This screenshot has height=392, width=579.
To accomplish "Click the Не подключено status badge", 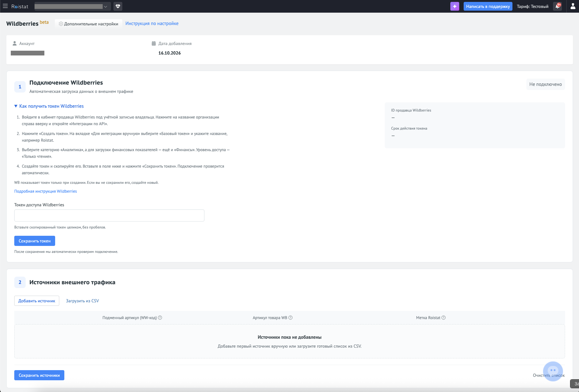I will [x=545, y=84].
